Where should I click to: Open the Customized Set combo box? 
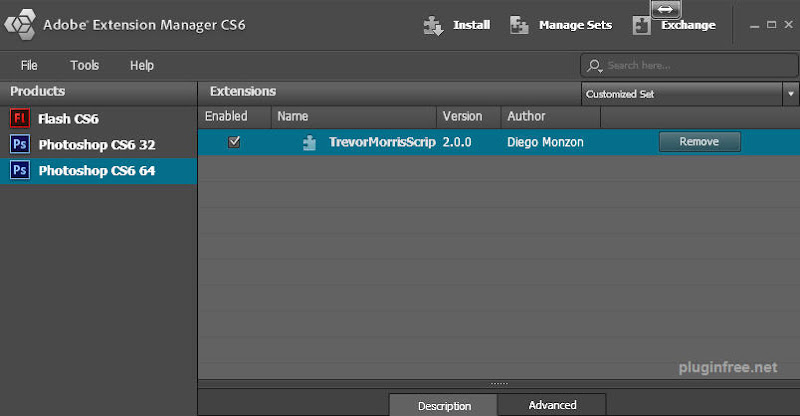(690, 94)
